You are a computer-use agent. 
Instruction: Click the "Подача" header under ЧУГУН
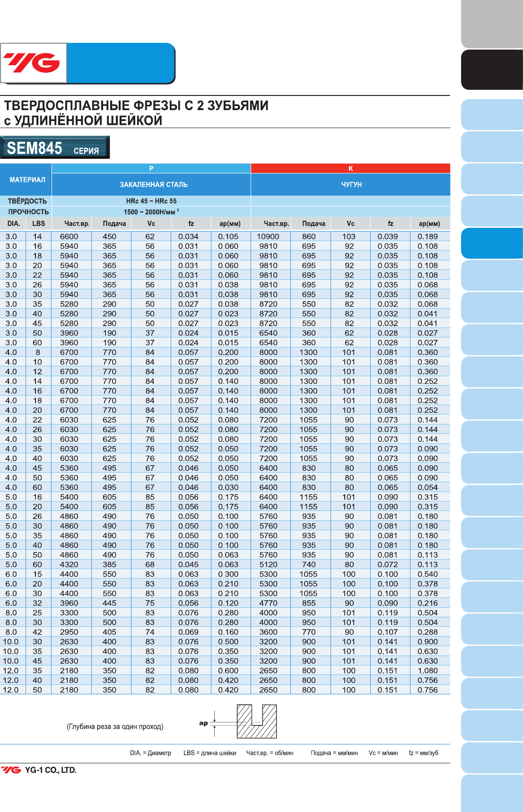click(314, 224)
